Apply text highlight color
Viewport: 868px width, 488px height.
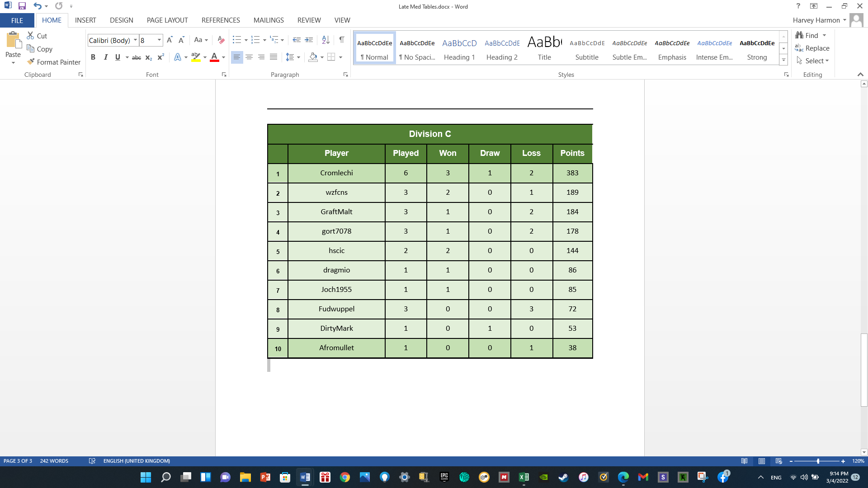[x=196, y=57]
